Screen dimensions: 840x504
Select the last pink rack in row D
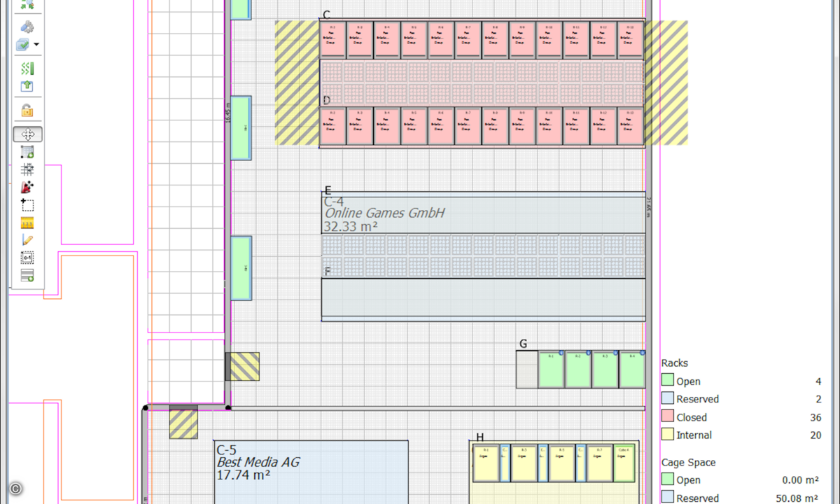click(630, 126)
